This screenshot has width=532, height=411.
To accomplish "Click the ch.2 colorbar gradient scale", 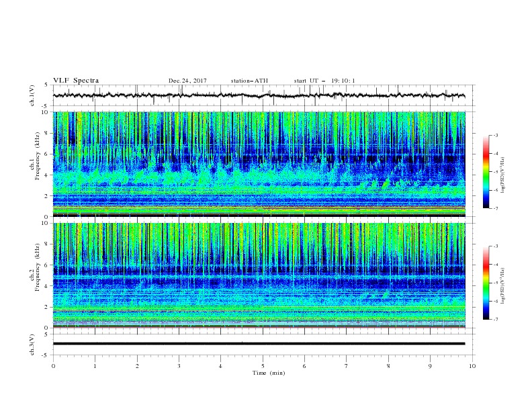I will point(486,283).
